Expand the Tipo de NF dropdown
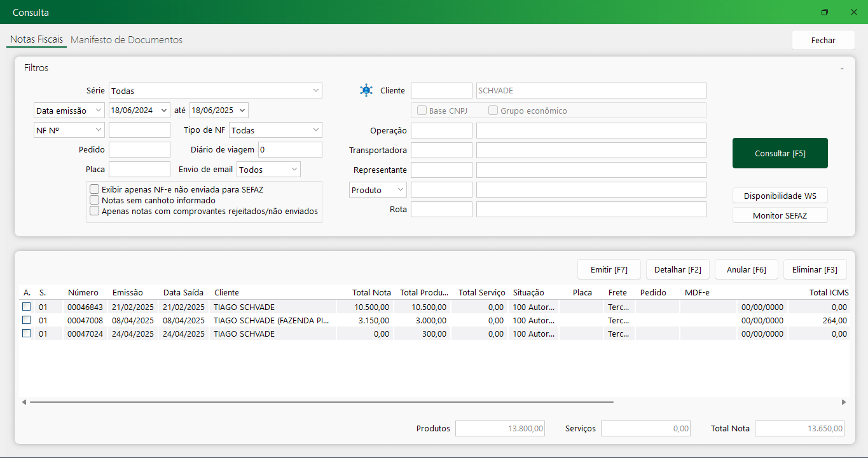Screen dimensions: 868x458 click(315, 130)
